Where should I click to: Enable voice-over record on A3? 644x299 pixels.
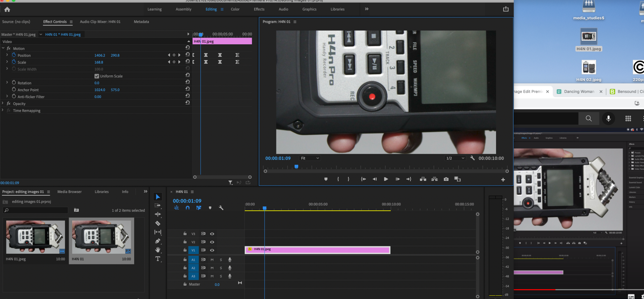click(x=230, y=276)
